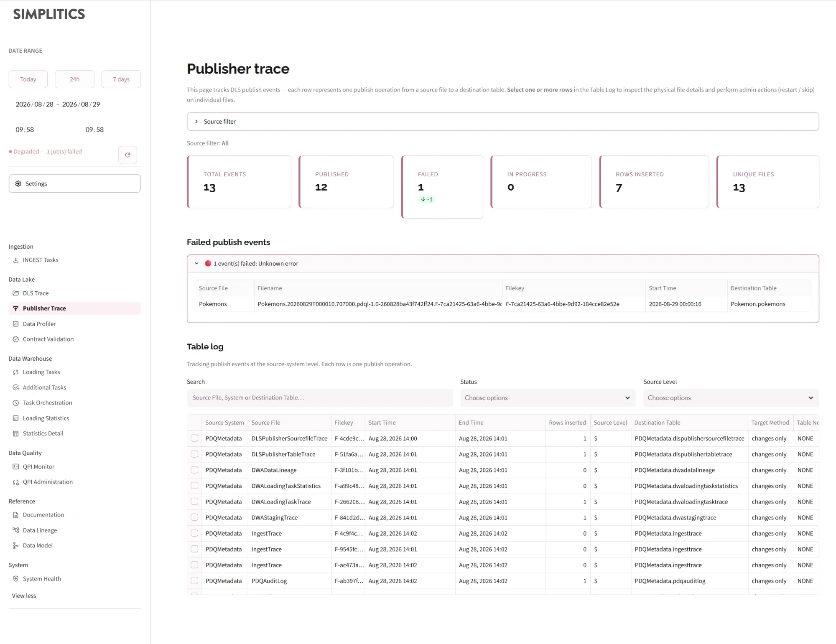Viewport: 836px width, 644px height.
Task: Click the Documentation page icon
Action: pyautogui.click(x=15, y=515)
